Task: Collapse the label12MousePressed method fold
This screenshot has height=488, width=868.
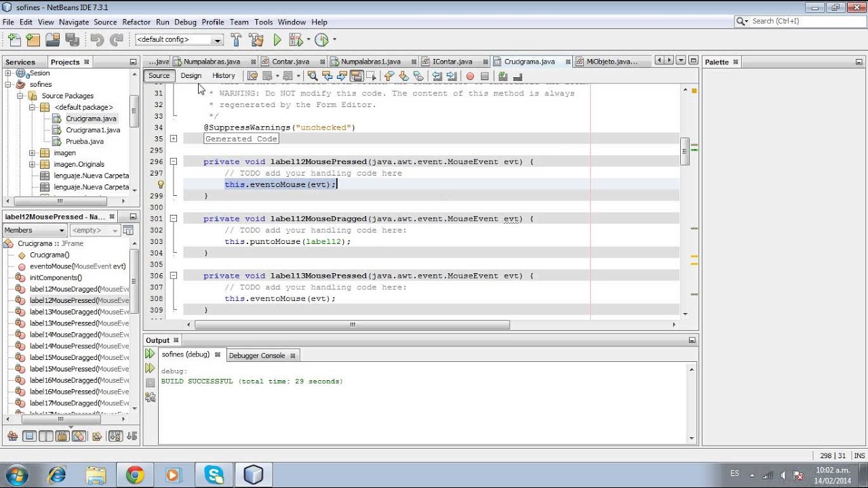Action: coord(174,161)
